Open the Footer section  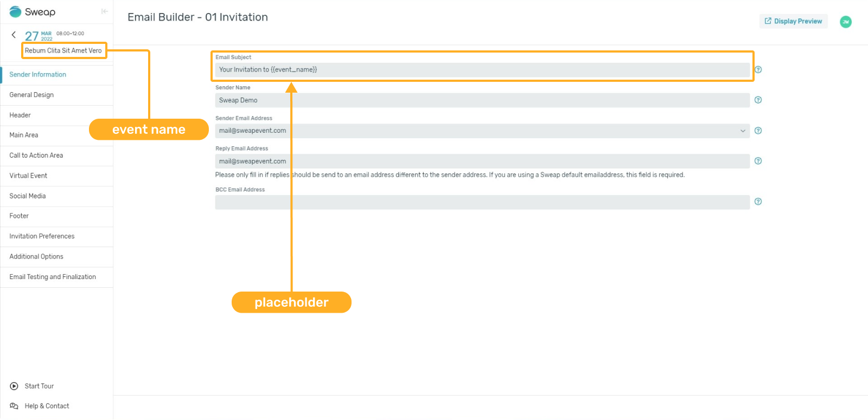click(57, 216)
